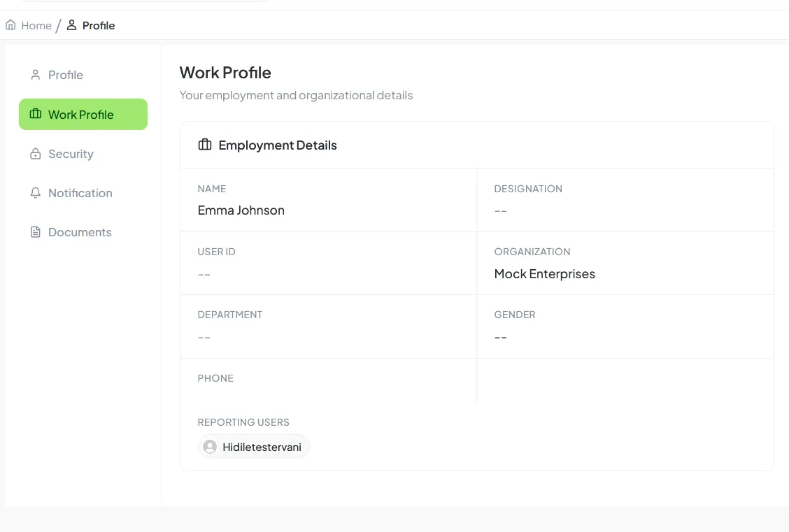The width and height of the screenshot is (789, 532).
Task: Click the home icon in the breadcrumb
Action: click(10, 24)
